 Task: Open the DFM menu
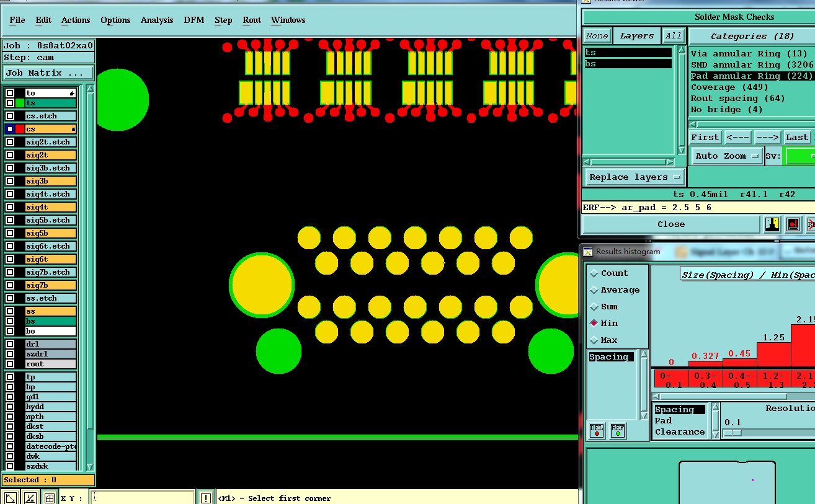(x=194, y=20)
